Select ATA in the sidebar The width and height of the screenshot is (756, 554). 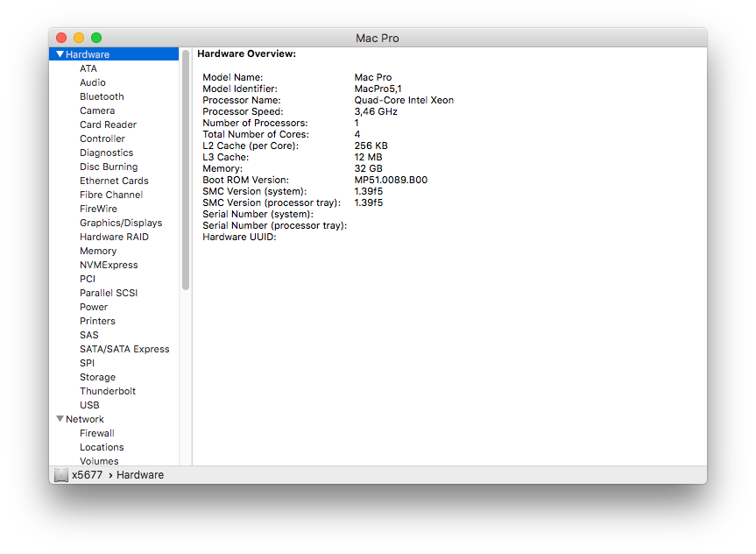pos(88,68)
